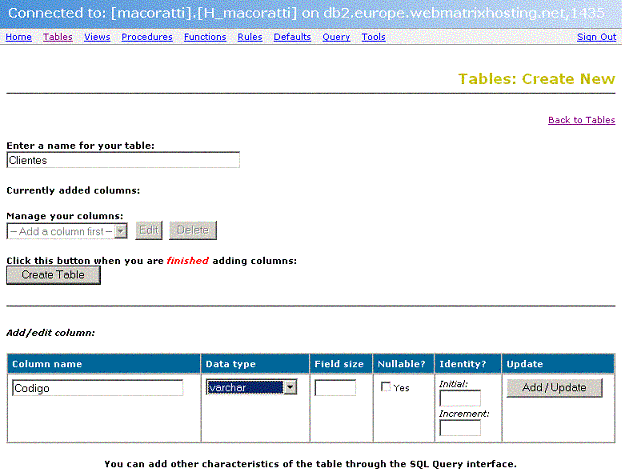The height and width of the screenshot is (476, 625).
Task: Click the 'Add/edit column:' label
Action: [51, 333]
